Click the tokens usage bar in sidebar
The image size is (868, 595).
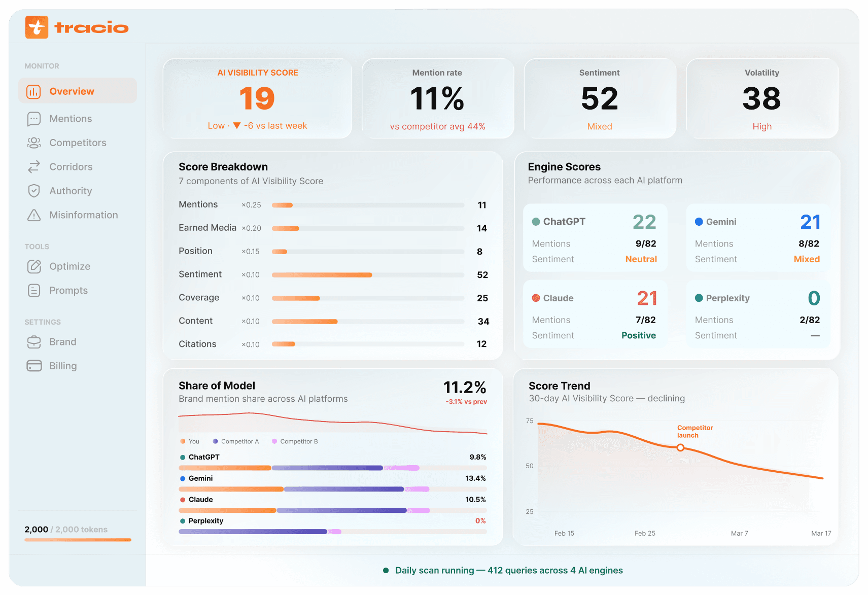pos(78,540)
